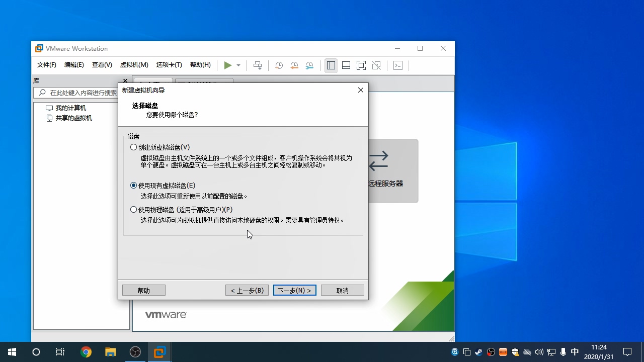Click VMware Workstation taskbar icon
The height and width of the screenshot is (362, 644).
click(x=159, y=352)
